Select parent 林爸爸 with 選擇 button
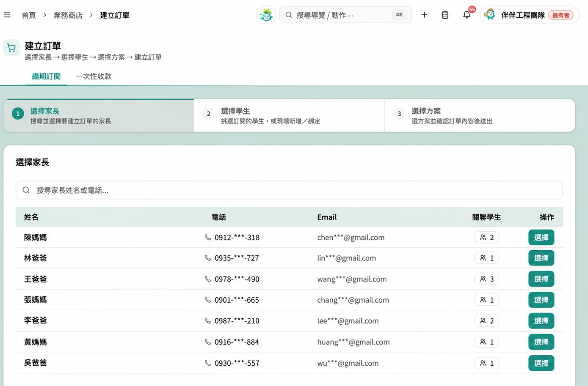Image resolution: width=588 pixels, height=386 pixels. point(541,258)
